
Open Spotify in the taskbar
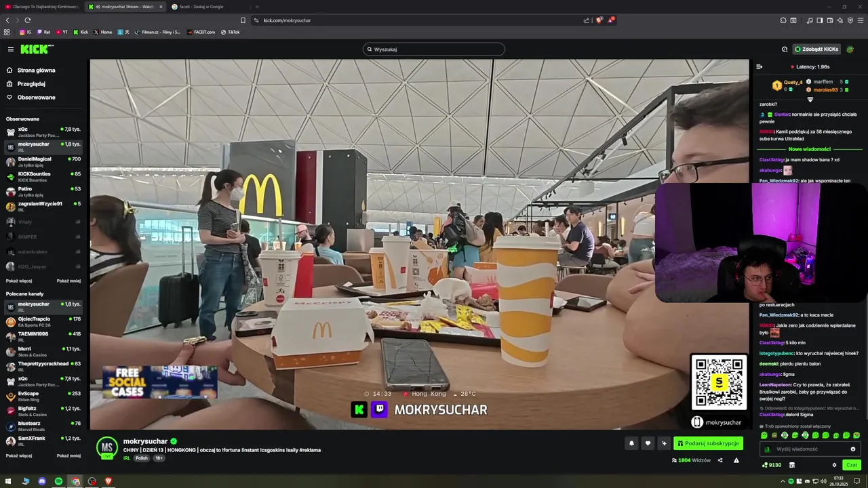click(58, 481)
